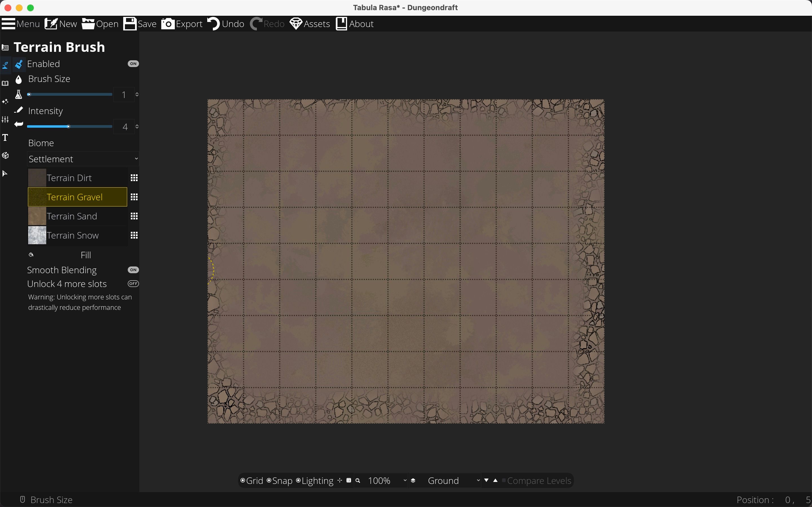Open the Settlement biome dropdown

click(83, 159)
